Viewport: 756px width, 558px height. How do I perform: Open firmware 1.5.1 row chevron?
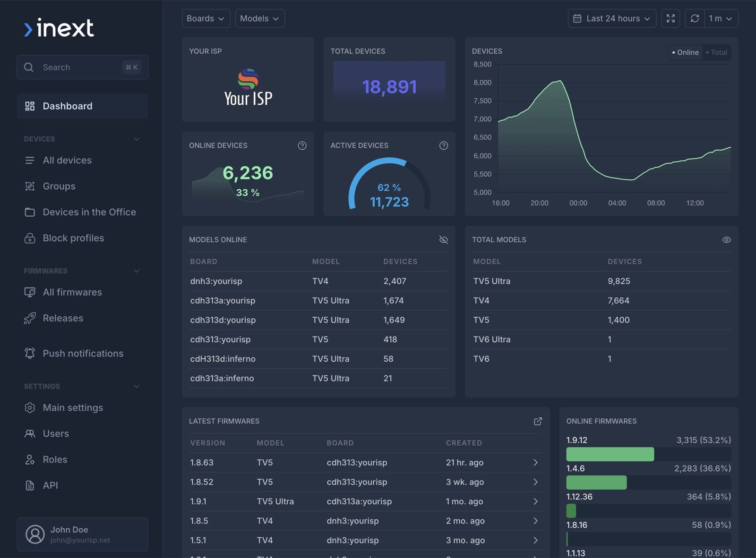point(535,540)
